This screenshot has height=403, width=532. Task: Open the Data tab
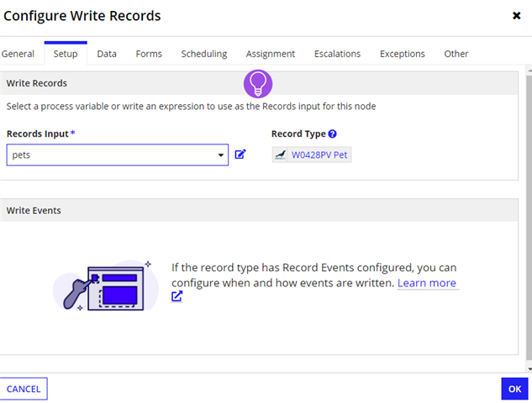click(107, 54)
